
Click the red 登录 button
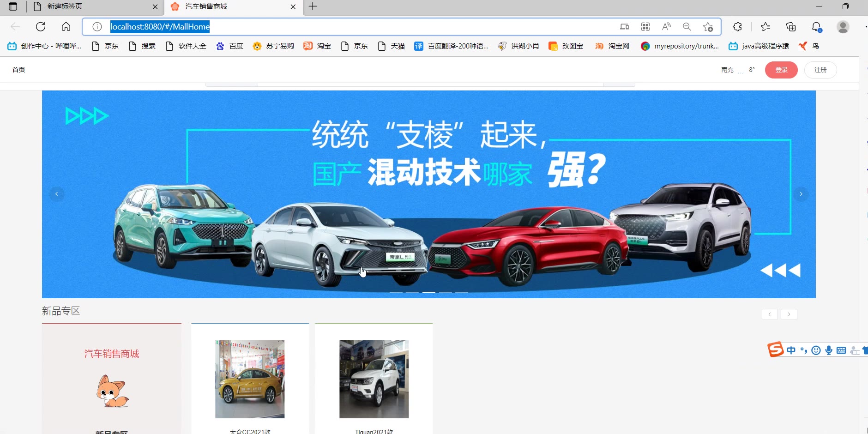[781, 70]
